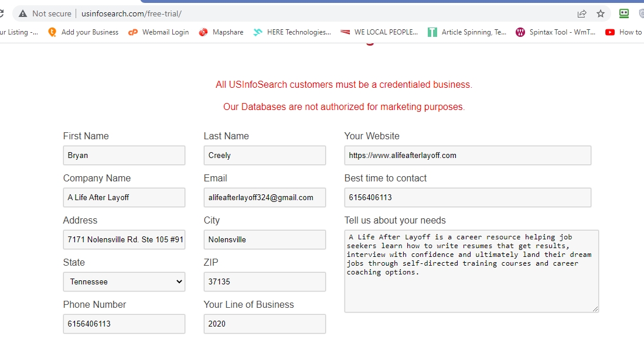
Task: Open the Spintax Tool bookmark
Action: [556, 32]
